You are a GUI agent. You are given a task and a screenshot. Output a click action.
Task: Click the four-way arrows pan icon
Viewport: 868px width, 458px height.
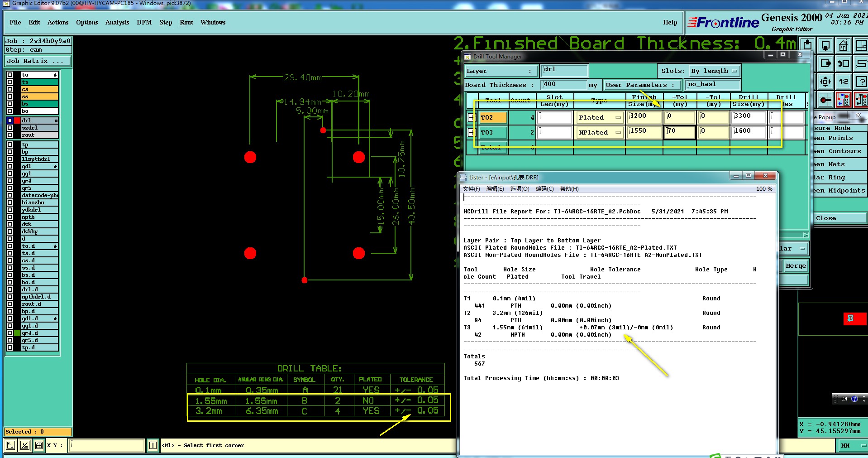tap(825, 82)
